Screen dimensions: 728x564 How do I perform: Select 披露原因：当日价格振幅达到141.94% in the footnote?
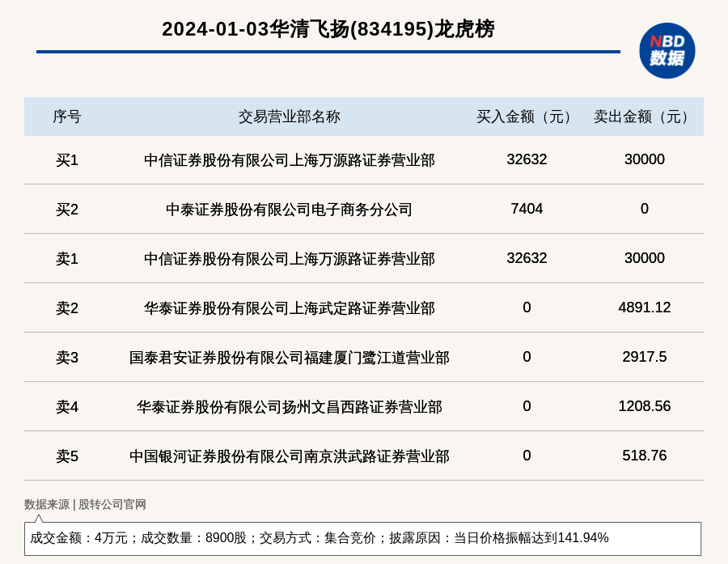click(498, 538)
